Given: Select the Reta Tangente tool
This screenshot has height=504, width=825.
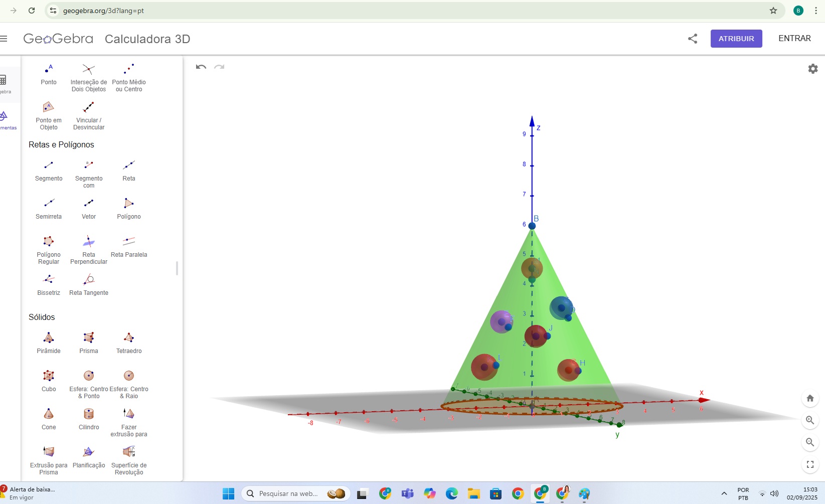Looking at the screenshot, I should (88, 282).
